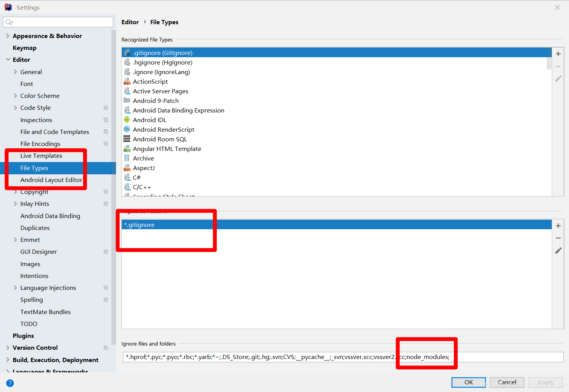Click the GUI Designer project-scope icon
569x392 pixels.
106,251
